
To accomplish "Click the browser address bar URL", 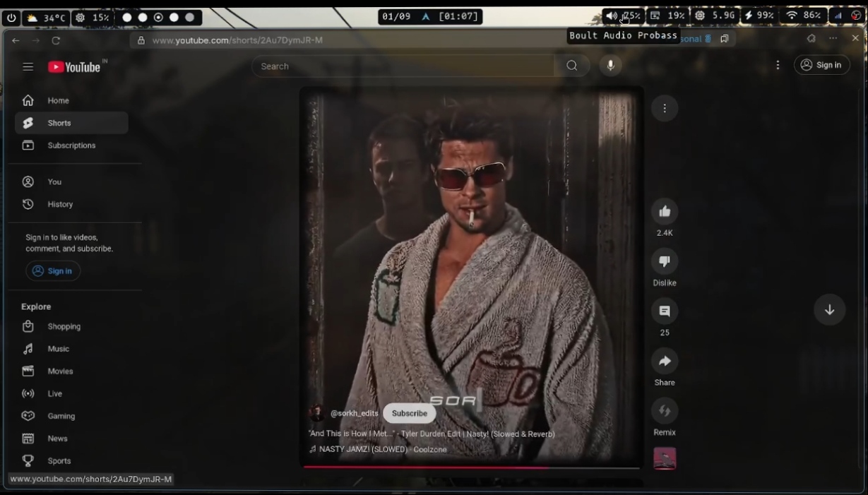I will point(237,40).
